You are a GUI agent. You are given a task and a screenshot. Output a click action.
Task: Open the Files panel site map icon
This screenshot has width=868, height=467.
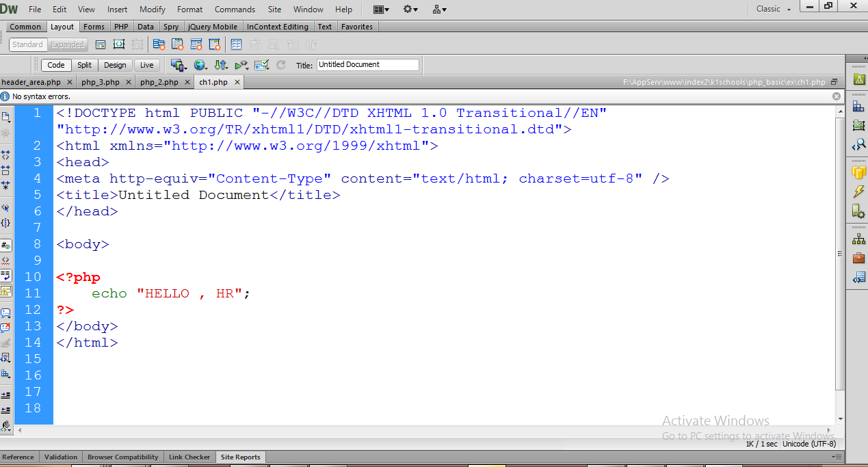pyautogui.click(x=858, y=239)
